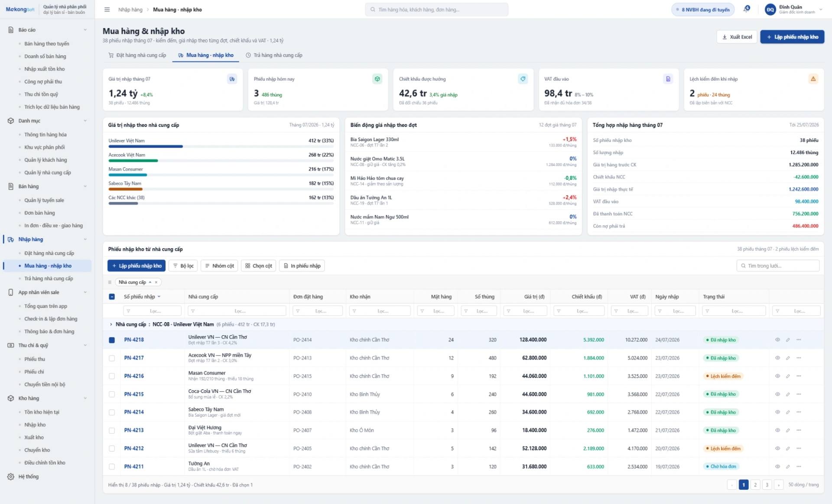Open more actions for receipt PN-4213
This screenshot has width=832, height=504.
[x=799, y=430]
